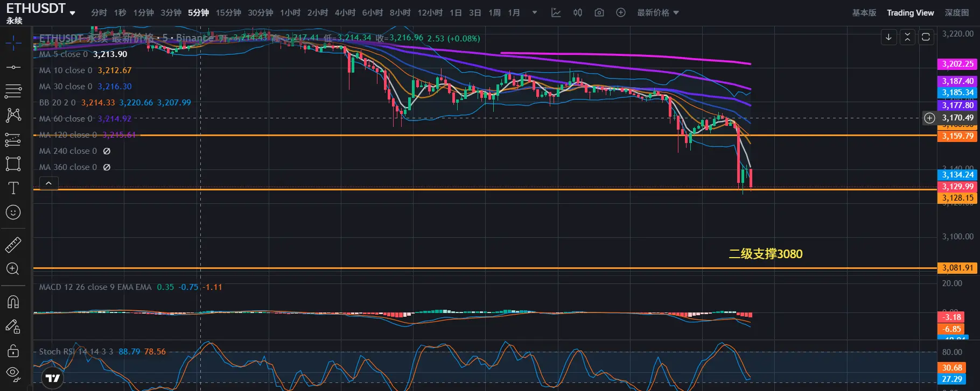Image resolution: width=980 pixels, height=391 pixels.
Task: Select the trend line drawing tool
Action: coord(13,67)
